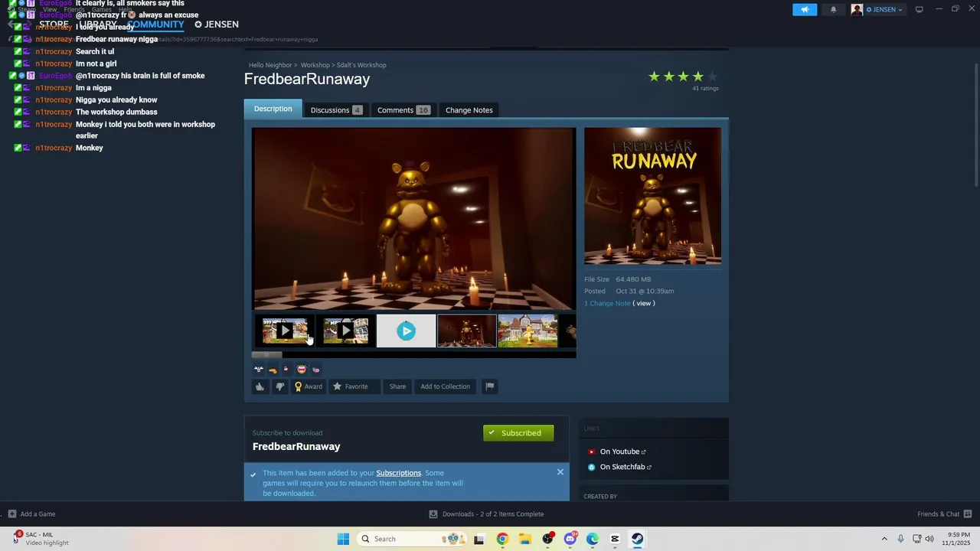Click the 1 Change Note link

(x=607, y=303)
